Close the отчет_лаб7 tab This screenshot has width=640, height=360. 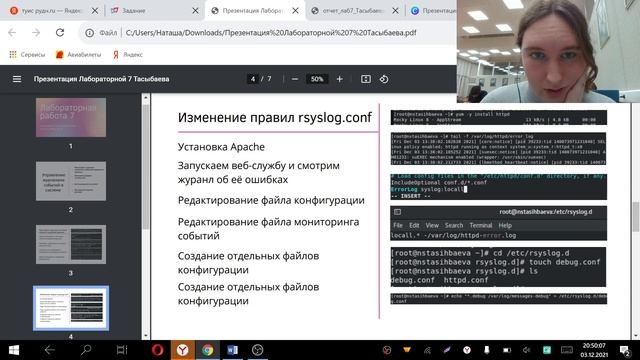(x=395, y=11)
